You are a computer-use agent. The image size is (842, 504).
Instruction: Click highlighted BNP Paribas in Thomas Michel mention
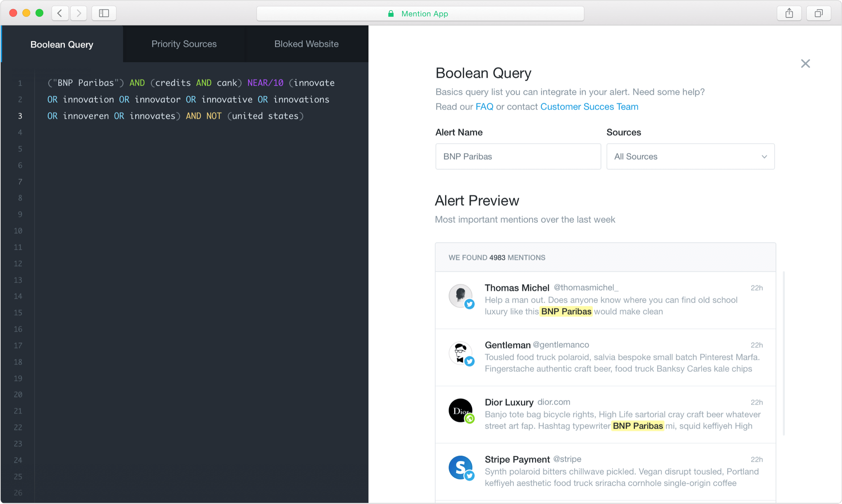566,311
